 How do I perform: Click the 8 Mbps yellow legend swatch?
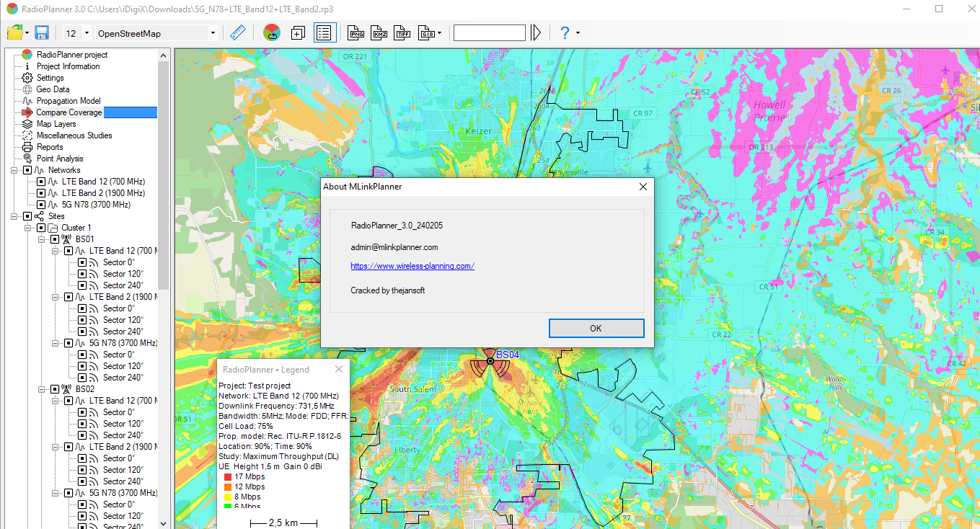227,497
